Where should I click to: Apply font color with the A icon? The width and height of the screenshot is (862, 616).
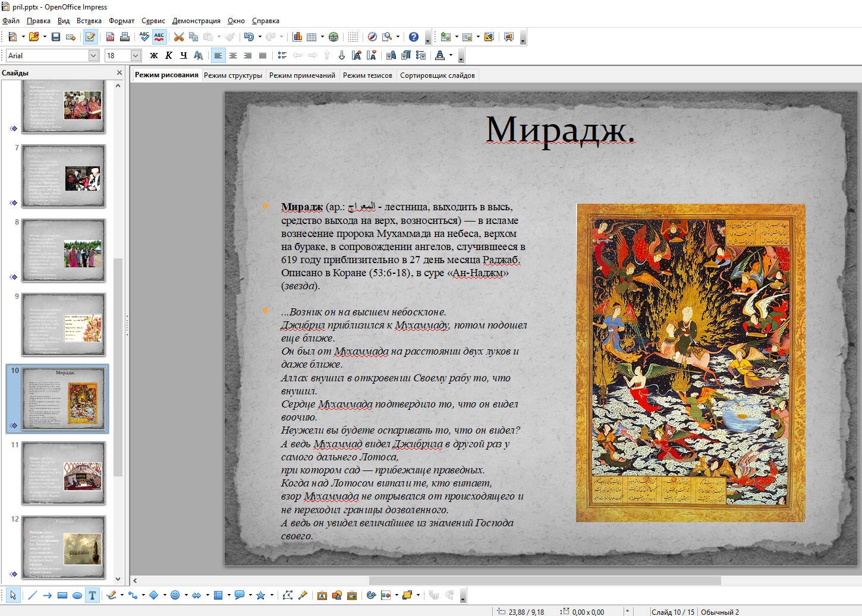click(440, 55)
